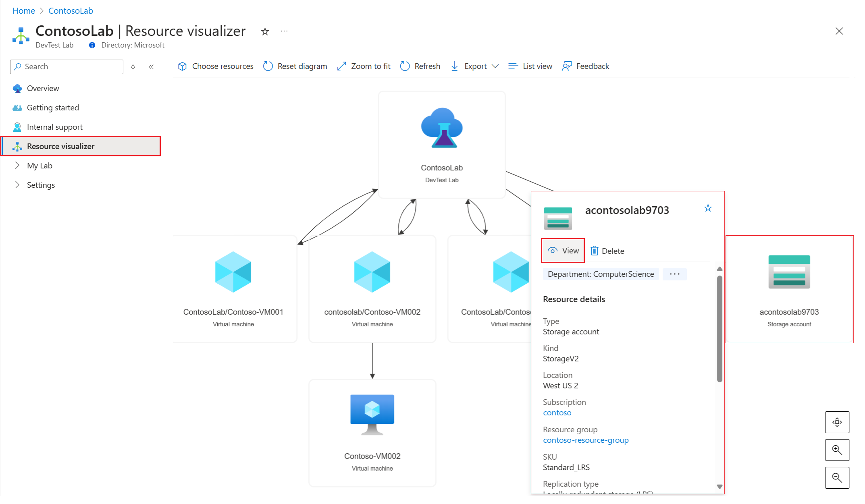
Task: Open the Export dropdown chevron
Action: pos(495,66)
